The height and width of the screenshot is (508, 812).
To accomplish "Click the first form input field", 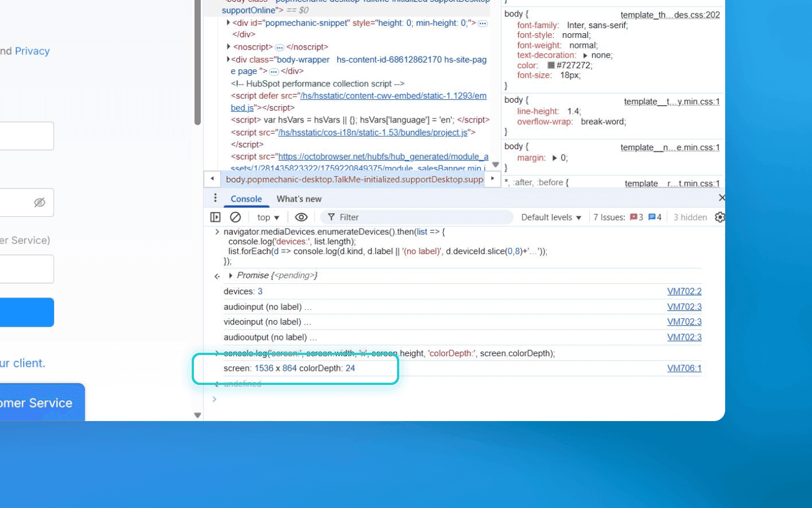I will (x=27, y=136).
